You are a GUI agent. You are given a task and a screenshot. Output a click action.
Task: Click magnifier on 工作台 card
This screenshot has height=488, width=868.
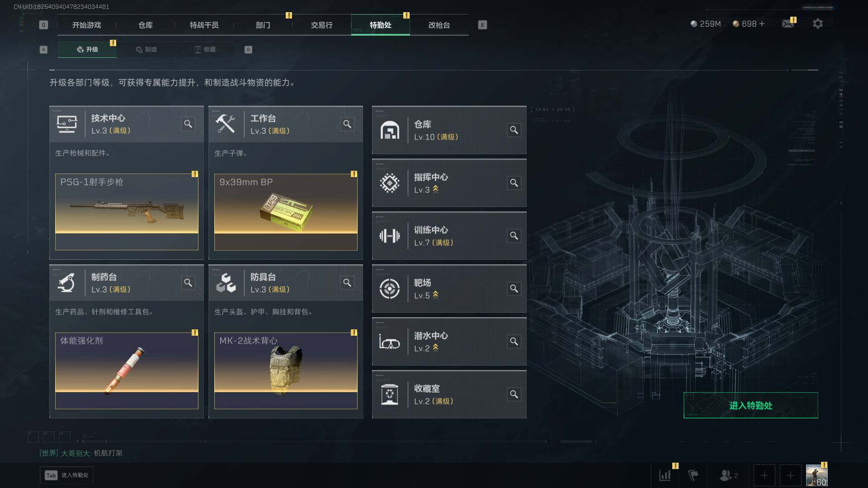pos(347,124)
